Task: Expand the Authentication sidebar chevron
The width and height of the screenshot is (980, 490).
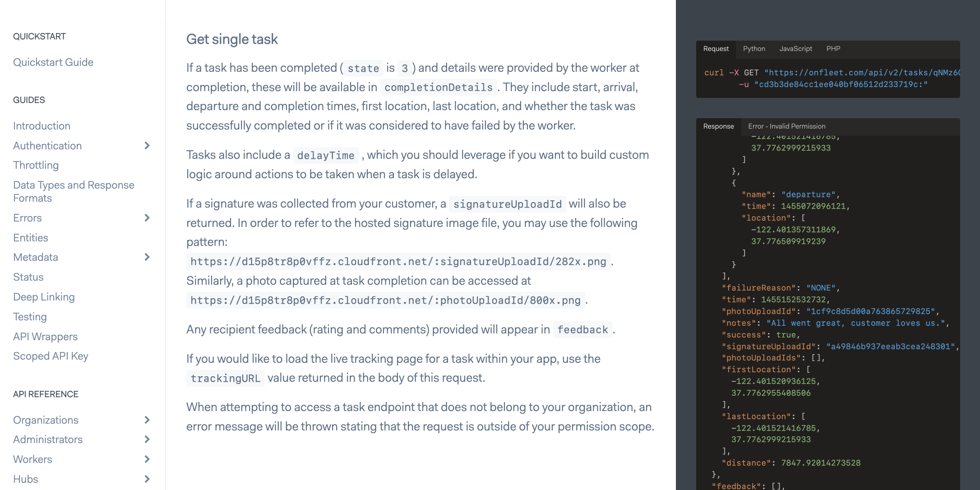Action: pos(147,146)
